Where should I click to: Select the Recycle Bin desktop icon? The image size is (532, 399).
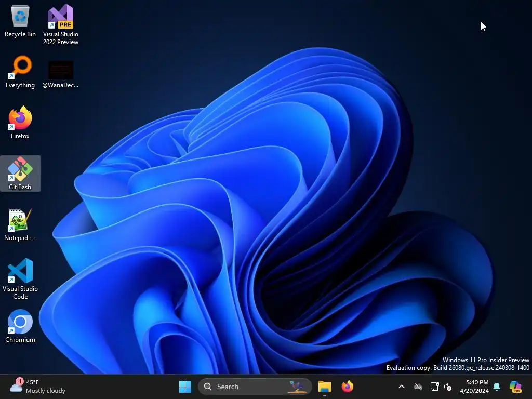[x=20, y=21]
